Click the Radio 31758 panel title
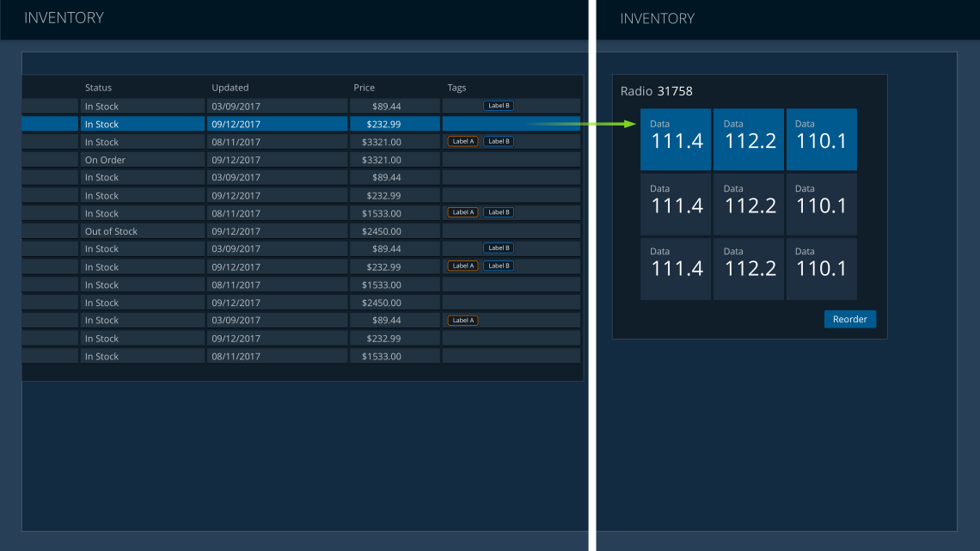 [x=656, y=91]
